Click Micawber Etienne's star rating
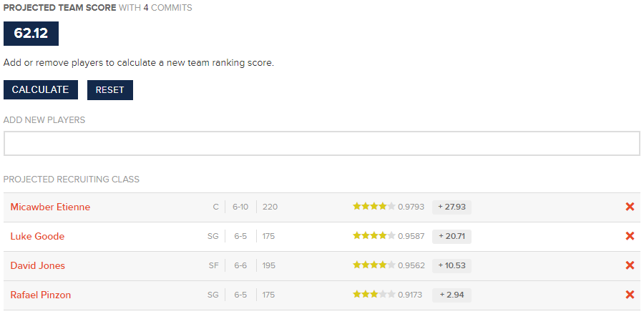Viewport: 644px width, 314px height. [x=374, y=207]
